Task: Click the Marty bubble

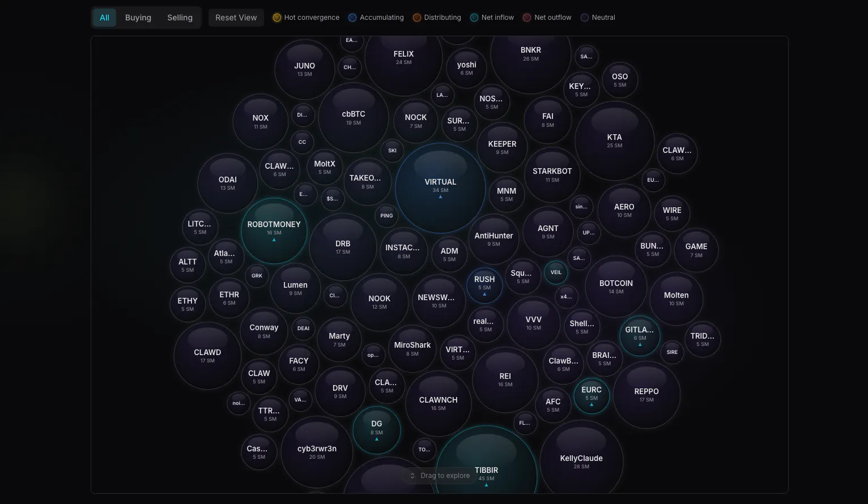Action: [339, 340]
